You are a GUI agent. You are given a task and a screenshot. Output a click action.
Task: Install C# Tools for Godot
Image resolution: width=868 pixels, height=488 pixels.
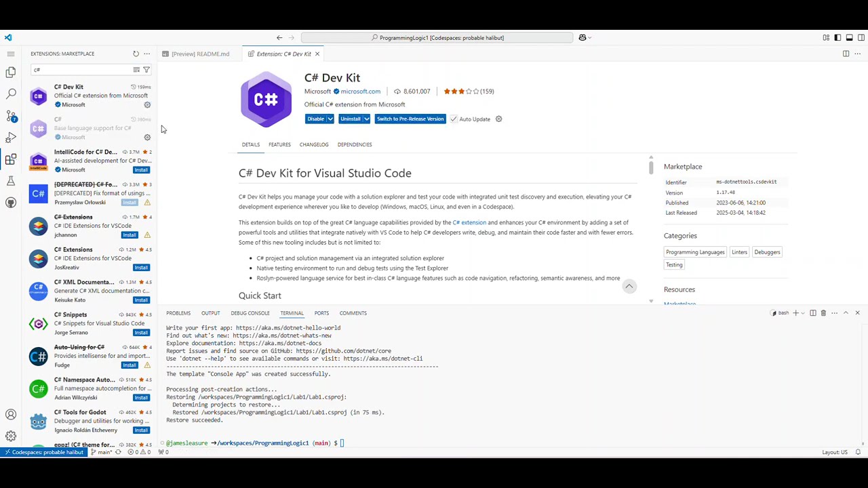tap(141, 430)
